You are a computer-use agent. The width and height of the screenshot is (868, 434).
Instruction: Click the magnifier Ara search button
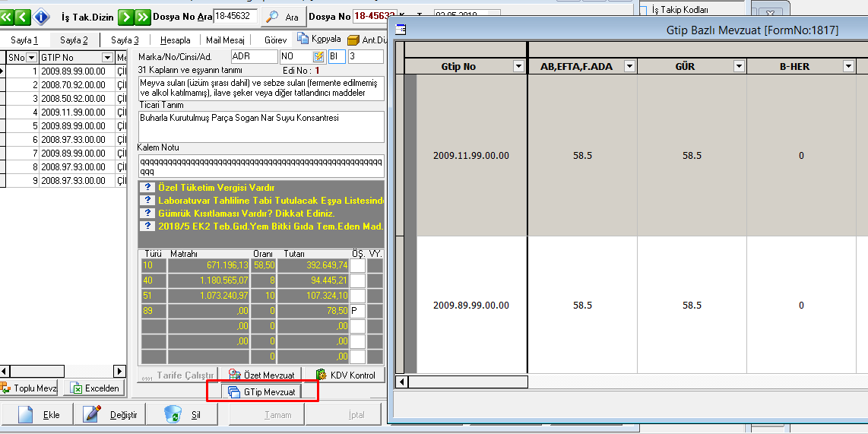[x=283, y=16]
